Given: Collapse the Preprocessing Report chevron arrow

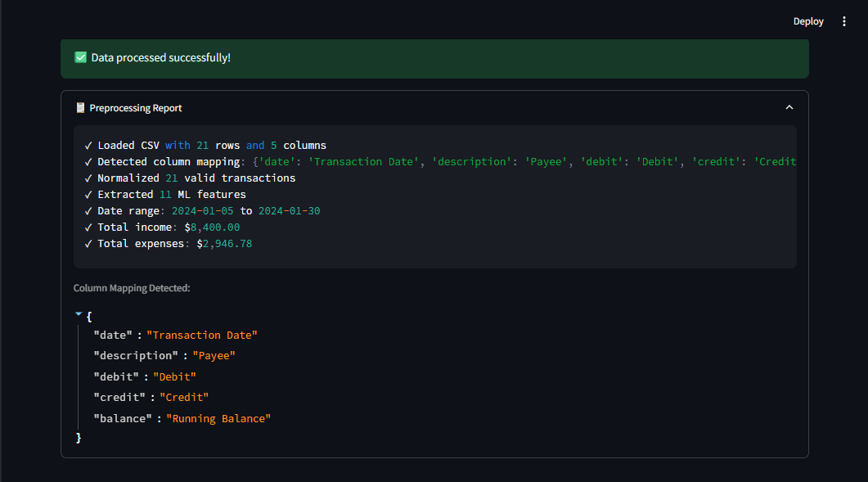Looking at the screenshot, I should coord(789,108).
